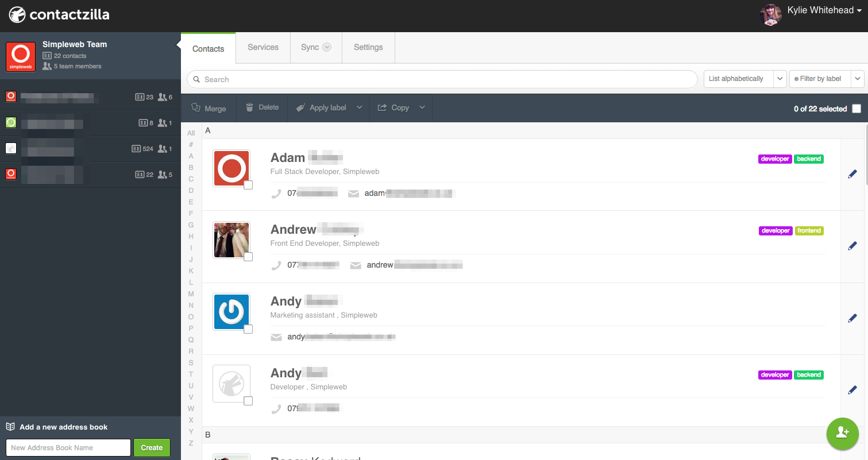Click the green add contact icon
The image size is (868, 460).
(842, 433)
